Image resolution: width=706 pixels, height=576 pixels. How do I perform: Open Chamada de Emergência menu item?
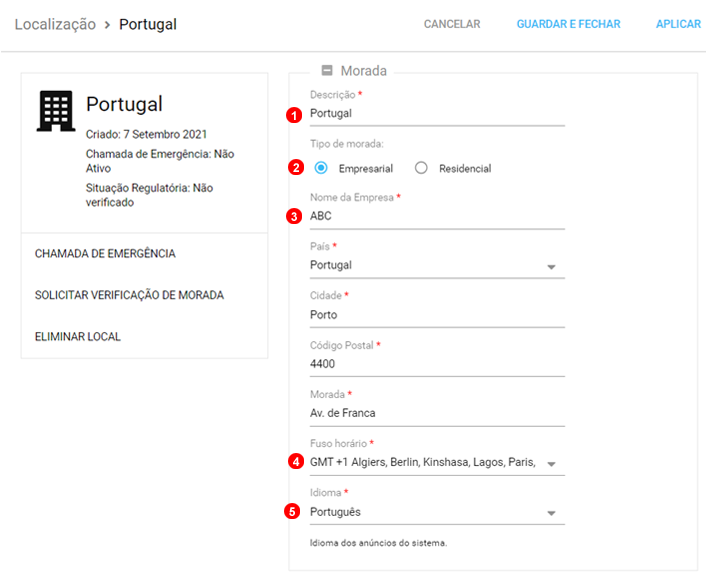pos(105,254)
